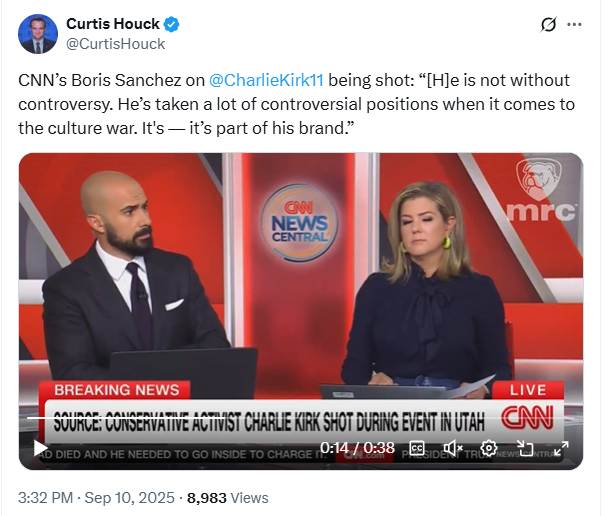Open the @CurtisHouck handle link
The width and height of the screenshot is (608, 516).
pos(116,44)
